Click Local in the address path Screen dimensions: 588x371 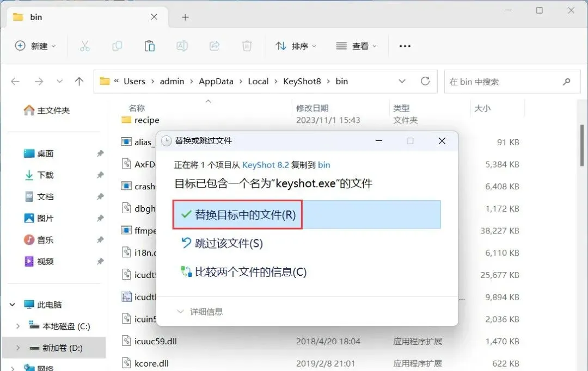[x=258, y=81]
